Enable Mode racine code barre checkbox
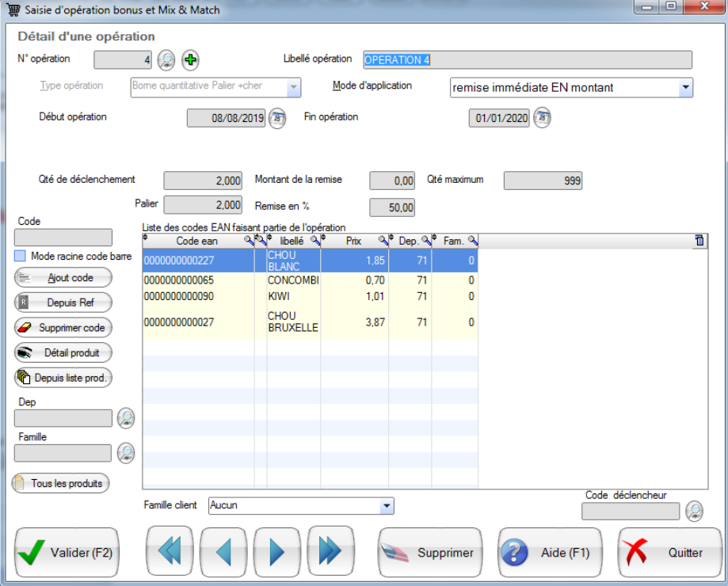728x586 pixels. (x=21, y=257)
